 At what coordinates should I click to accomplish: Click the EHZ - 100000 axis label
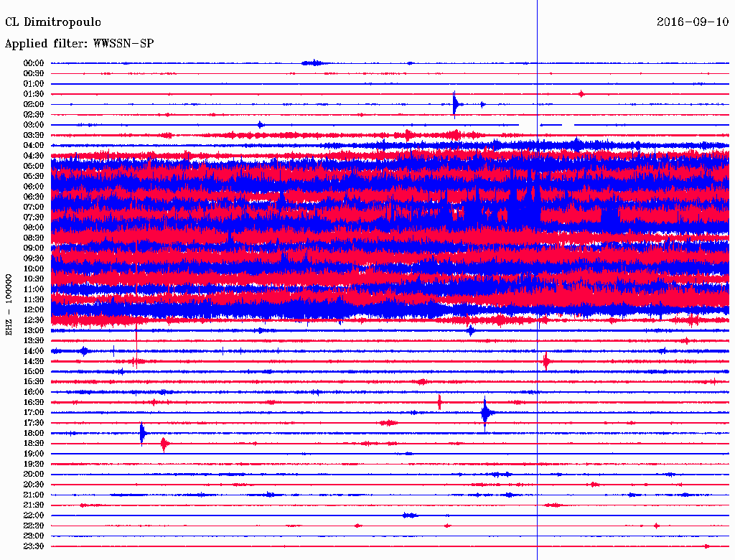9,305
